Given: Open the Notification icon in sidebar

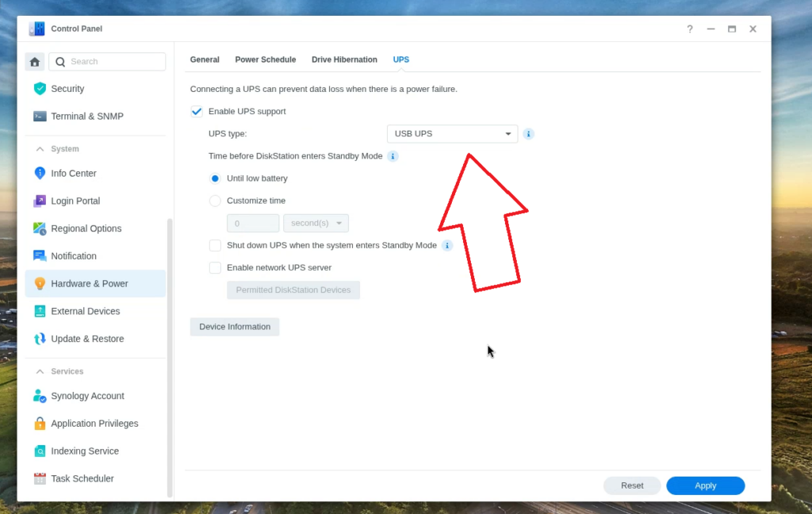Looking at the screenshot, I should (x=40, y=256).
